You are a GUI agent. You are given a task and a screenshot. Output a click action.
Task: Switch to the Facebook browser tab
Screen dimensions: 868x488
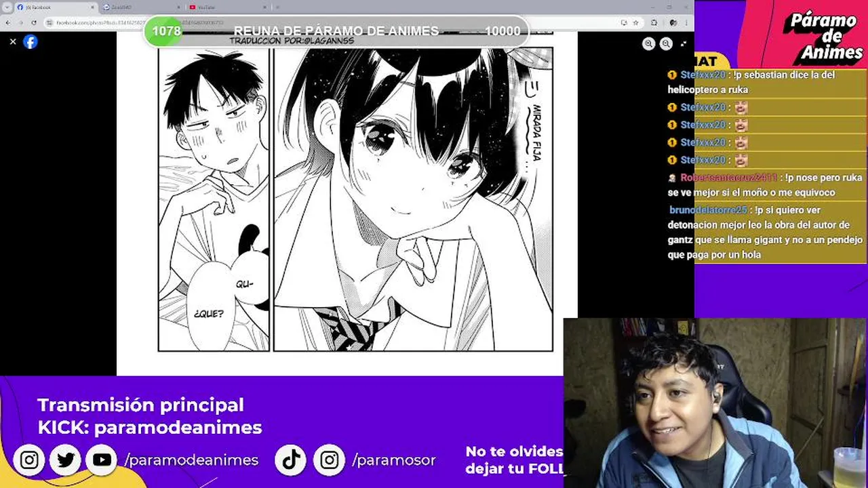click(56, 7)
